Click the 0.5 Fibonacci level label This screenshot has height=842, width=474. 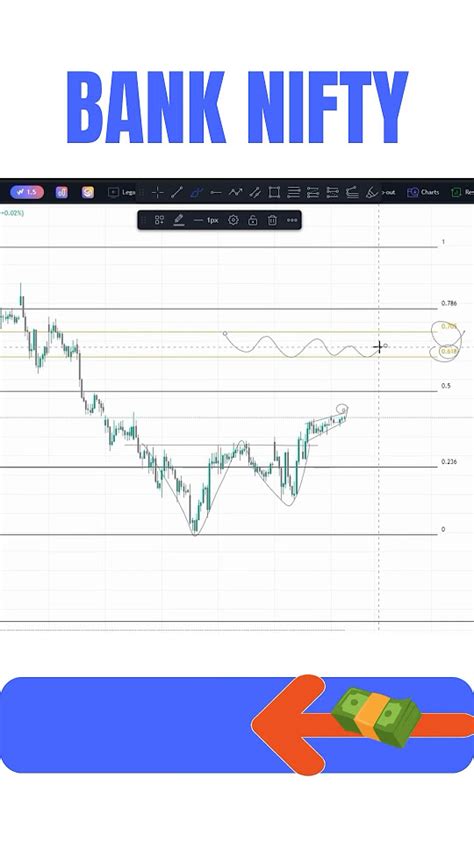tap(446, 386)
